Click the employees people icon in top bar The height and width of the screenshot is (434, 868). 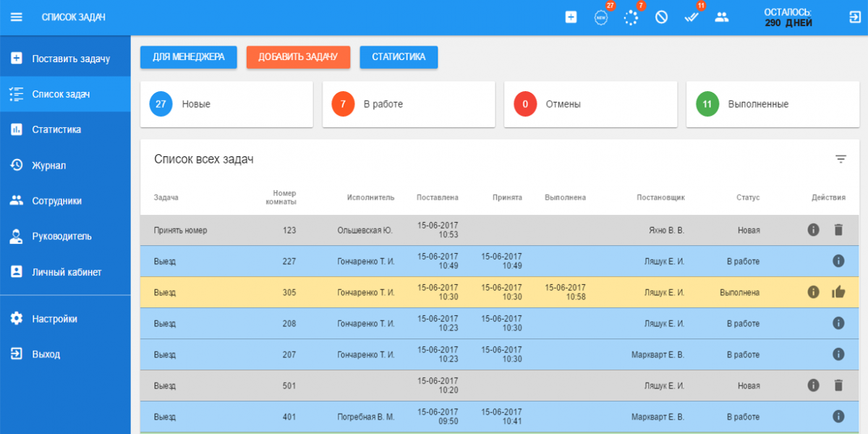click(722, 17)
